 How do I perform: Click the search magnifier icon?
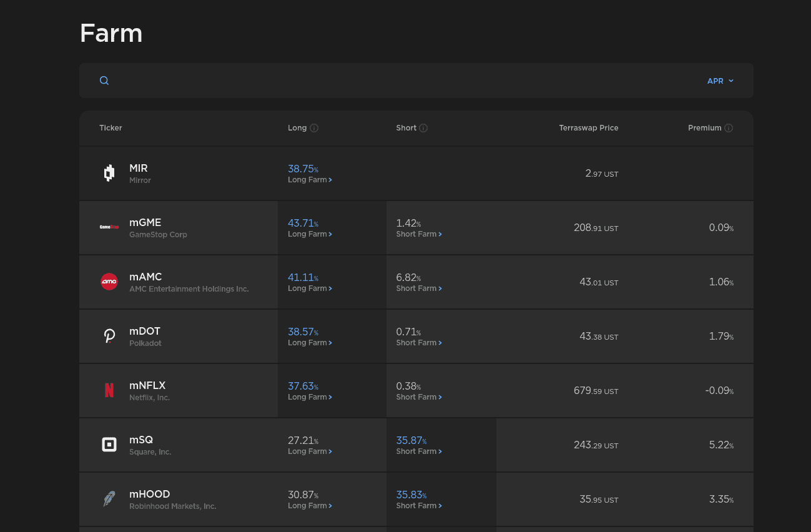click(x=104, y=81)
